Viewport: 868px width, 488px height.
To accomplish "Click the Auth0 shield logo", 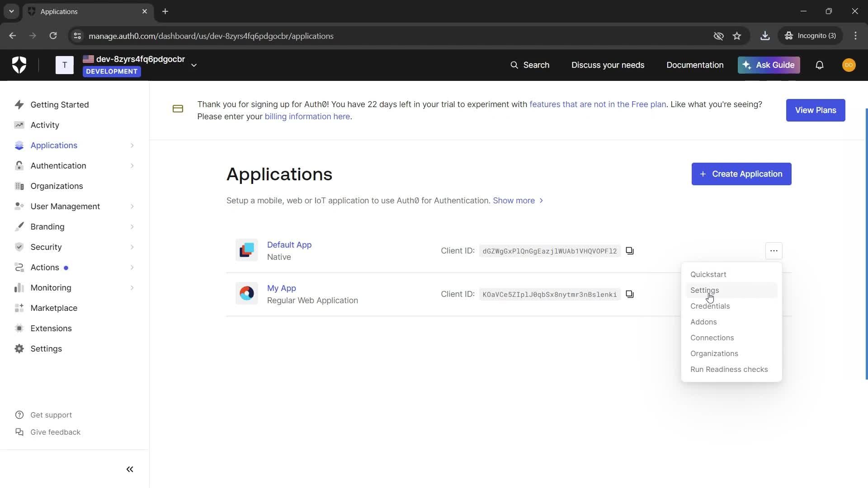I will [x=19, y=65].
